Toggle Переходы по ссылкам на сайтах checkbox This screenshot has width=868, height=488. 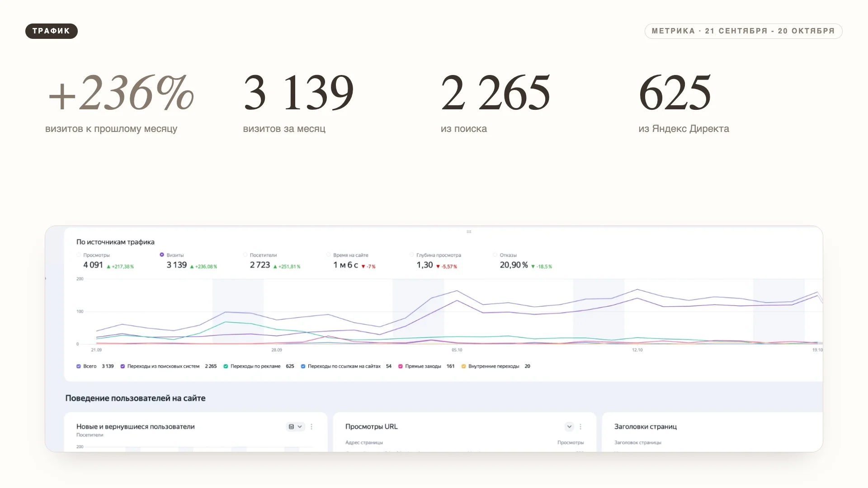pos(303,366)
